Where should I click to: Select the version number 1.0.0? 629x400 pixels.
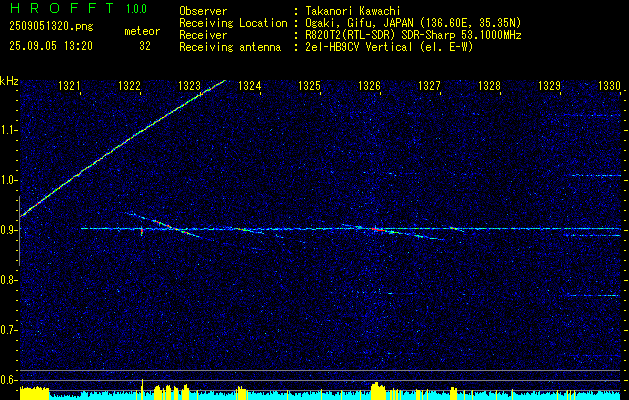coord(136,9)
